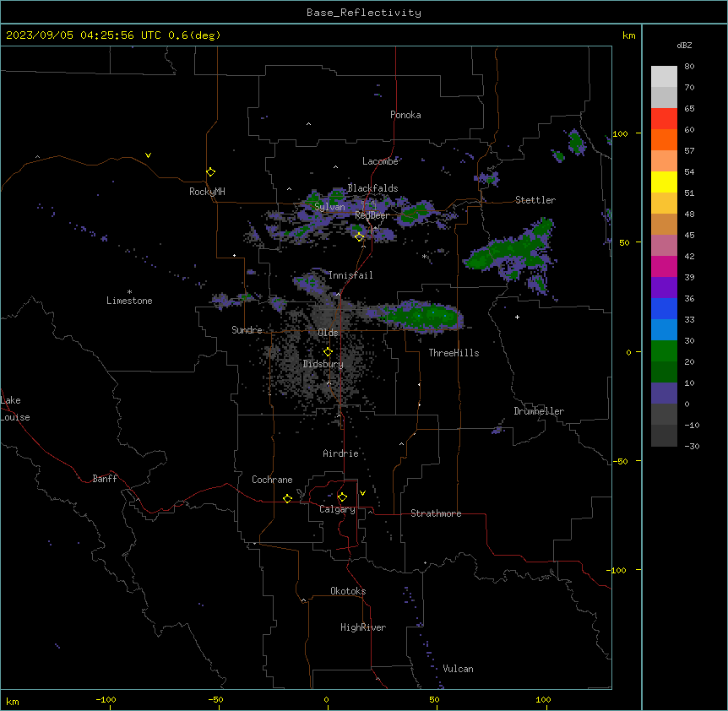Click the Sundre label
The width and height of the screenshot is (728, 711).
click(247, 330)
